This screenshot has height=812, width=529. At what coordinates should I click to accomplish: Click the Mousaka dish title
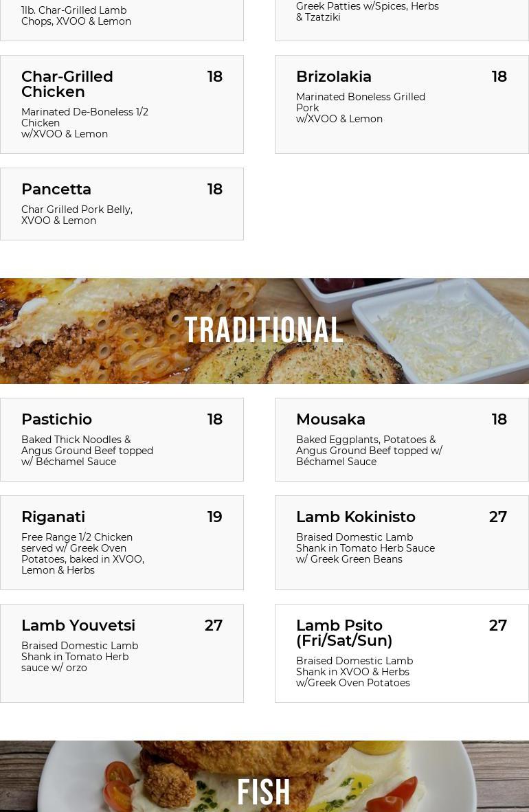330,420
